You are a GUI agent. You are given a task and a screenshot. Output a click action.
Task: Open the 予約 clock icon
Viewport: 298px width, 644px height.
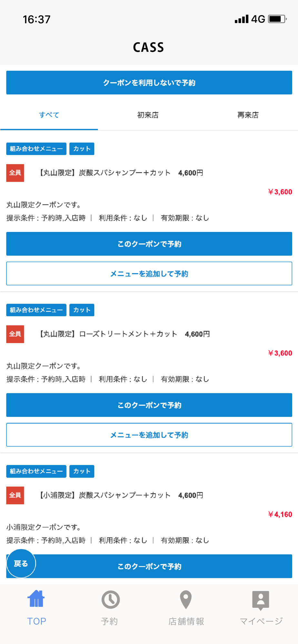click(110, 600)
